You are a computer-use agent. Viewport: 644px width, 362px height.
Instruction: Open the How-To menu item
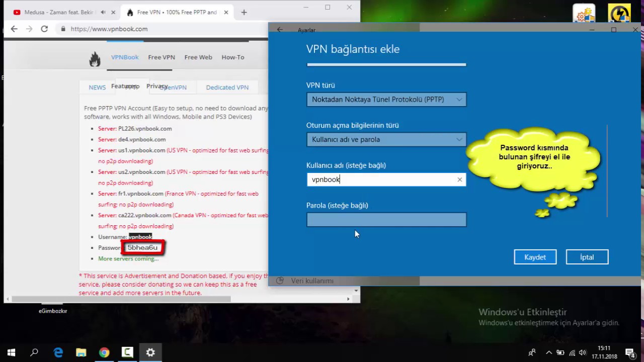pos(233,57)
